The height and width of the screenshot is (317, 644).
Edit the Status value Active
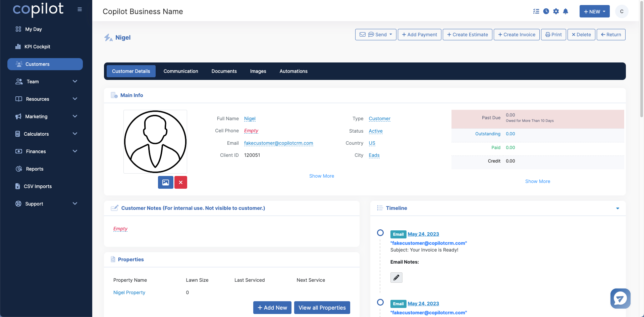pos(376,131)
